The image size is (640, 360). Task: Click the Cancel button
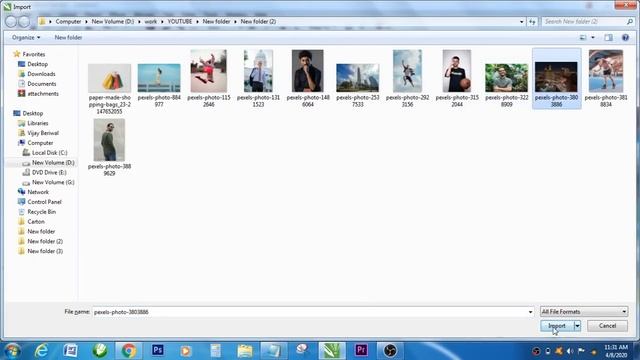[607, 326]
